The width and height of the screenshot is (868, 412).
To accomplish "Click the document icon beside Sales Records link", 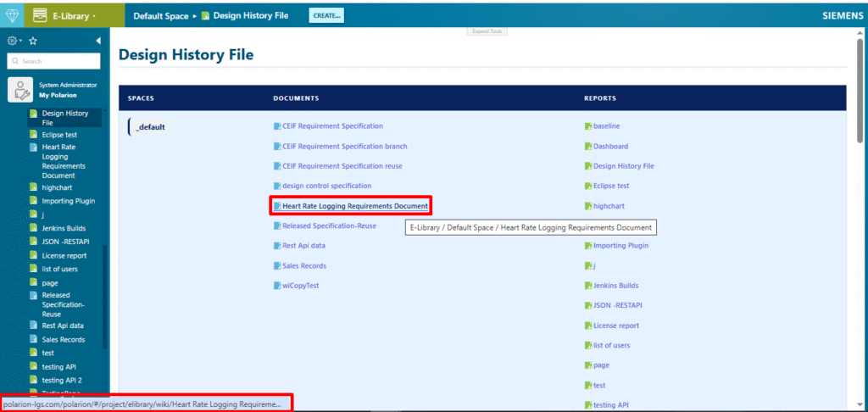I will tap(277, 266).
